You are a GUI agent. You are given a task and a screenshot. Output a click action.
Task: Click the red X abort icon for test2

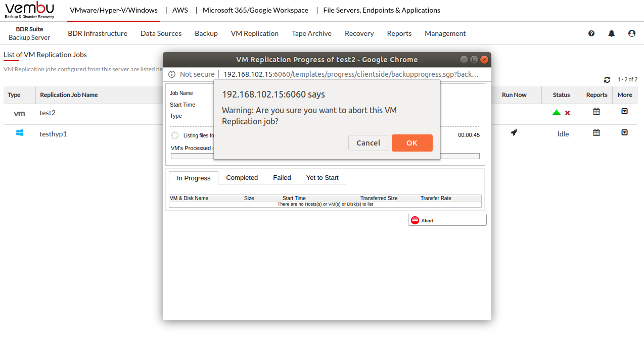coord(568,113)
